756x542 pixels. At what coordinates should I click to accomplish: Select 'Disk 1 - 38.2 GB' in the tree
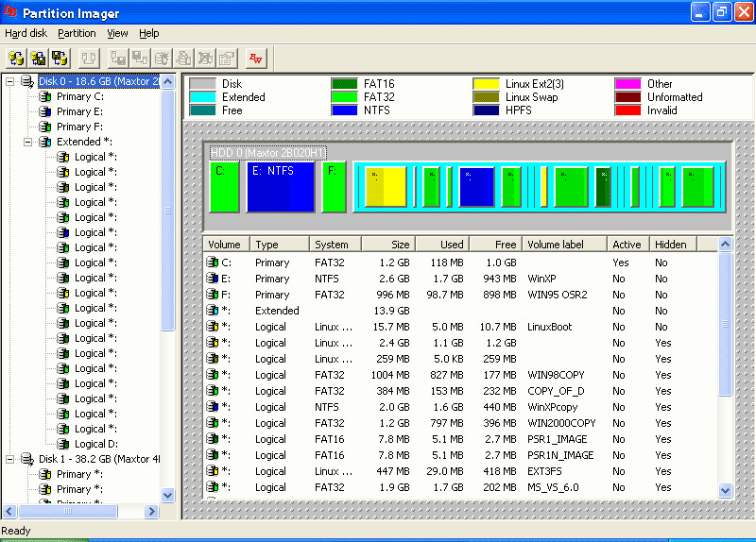[99, 459]
